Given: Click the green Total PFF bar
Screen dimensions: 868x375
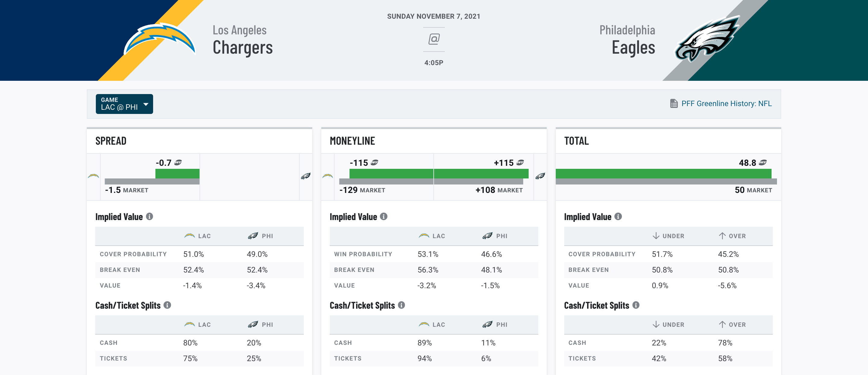Looking at the screenshot, I should [x=663, y=174].
